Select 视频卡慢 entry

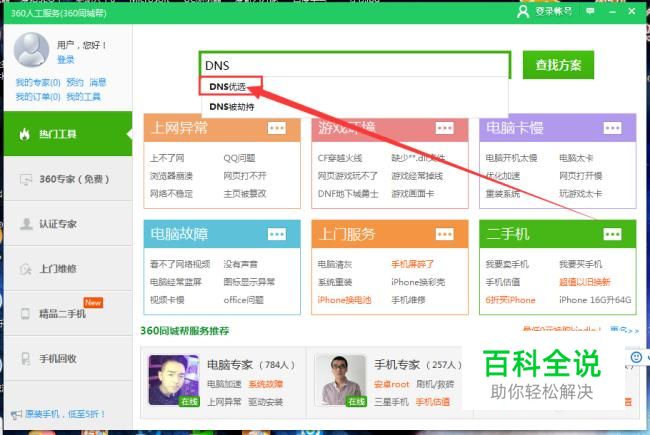(x=167, y=300)
